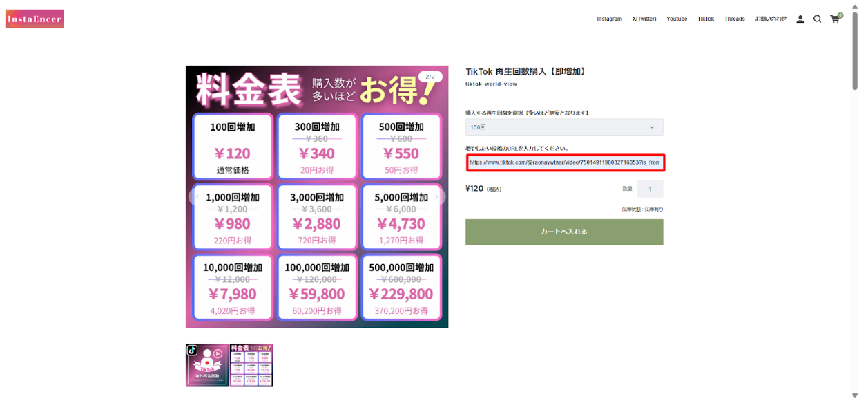This screenshot has height=401, width=868.
Task: Open the shopping cart icon
Action: click(x=835, y=19)
